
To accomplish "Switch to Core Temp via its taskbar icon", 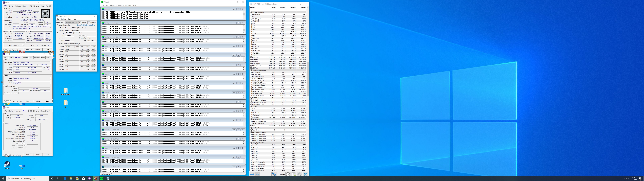I will 95,178.
